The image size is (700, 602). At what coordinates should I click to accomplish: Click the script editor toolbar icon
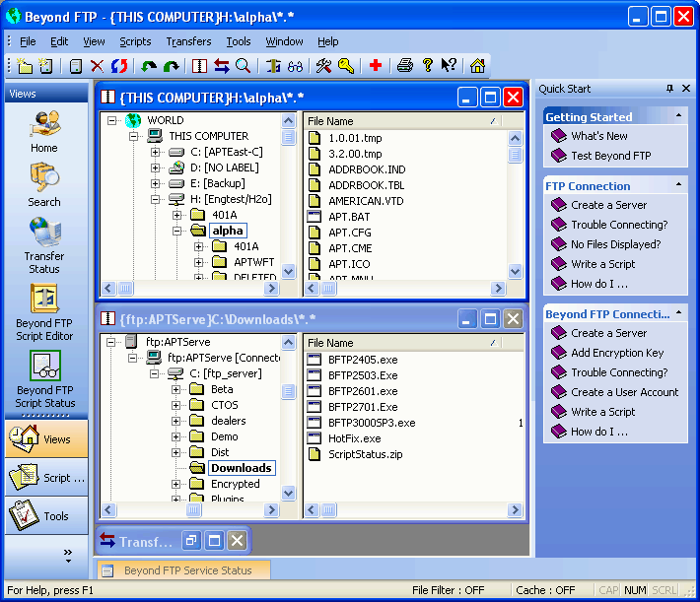click(x=272, y=66)
